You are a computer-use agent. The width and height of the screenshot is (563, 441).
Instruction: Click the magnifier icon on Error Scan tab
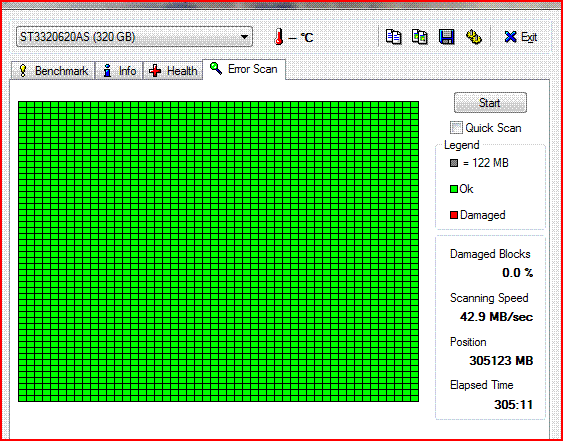(x=216, y=68)
